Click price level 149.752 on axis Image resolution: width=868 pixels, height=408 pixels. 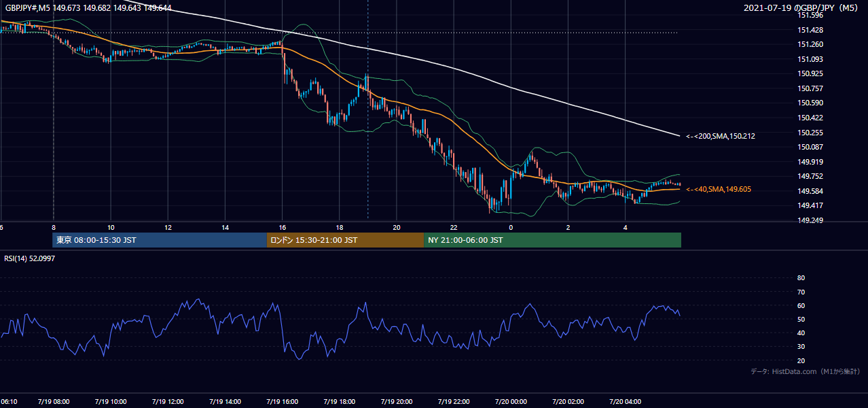[810, 176]
